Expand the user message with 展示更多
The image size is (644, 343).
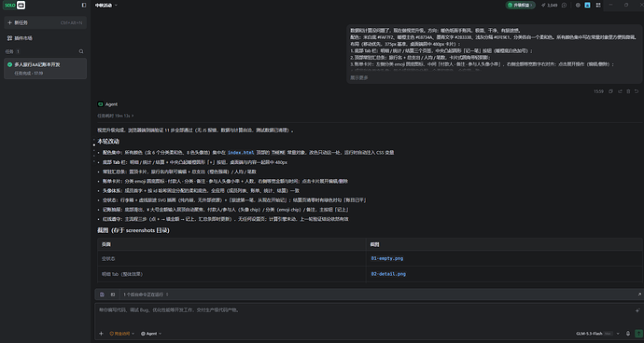(x=359, y=77)
